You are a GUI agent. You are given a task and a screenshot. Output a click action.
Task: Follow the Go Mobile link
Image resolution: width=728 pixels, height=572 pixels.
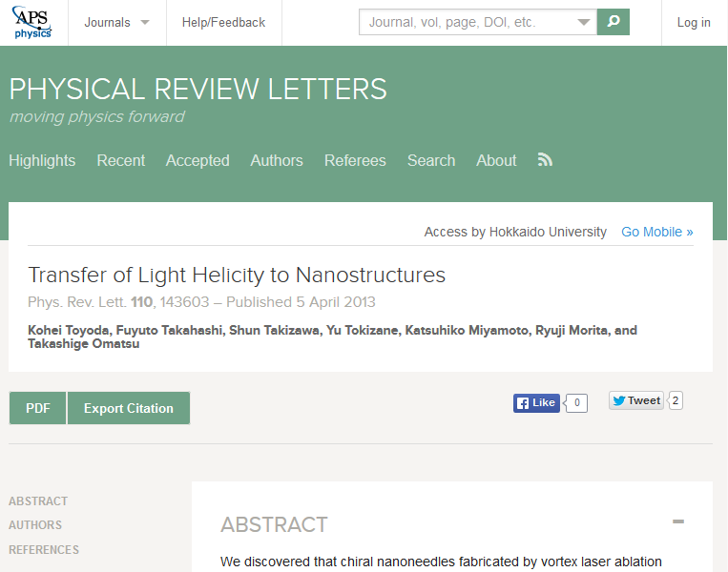657,232
